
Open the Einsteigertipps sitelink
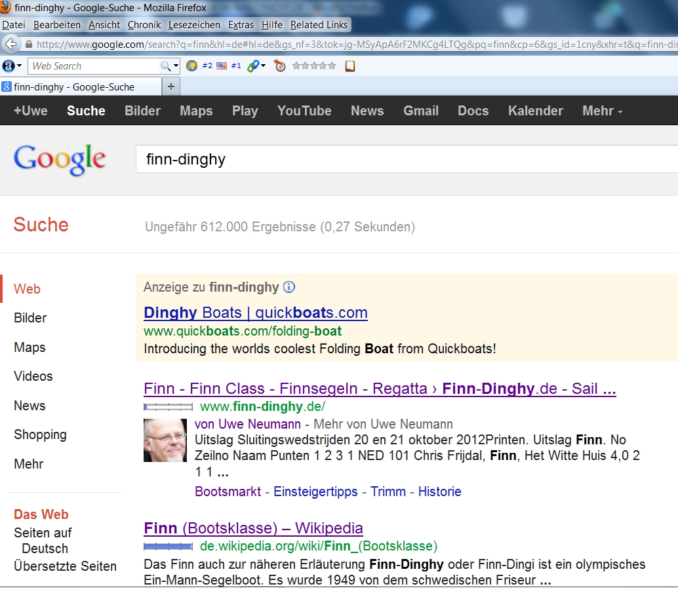click(x=315, y=491)
